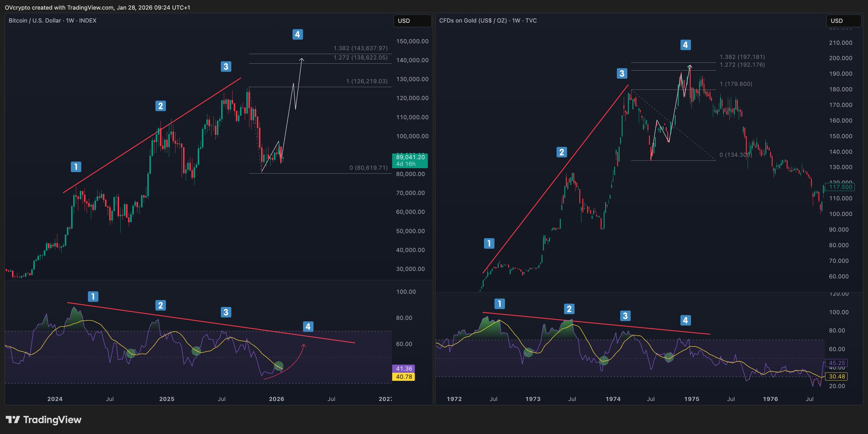Viewport: 868px width, 434px height.
Task: Select marker 3 in the Gold RSI pane
Action: (625, 316)
